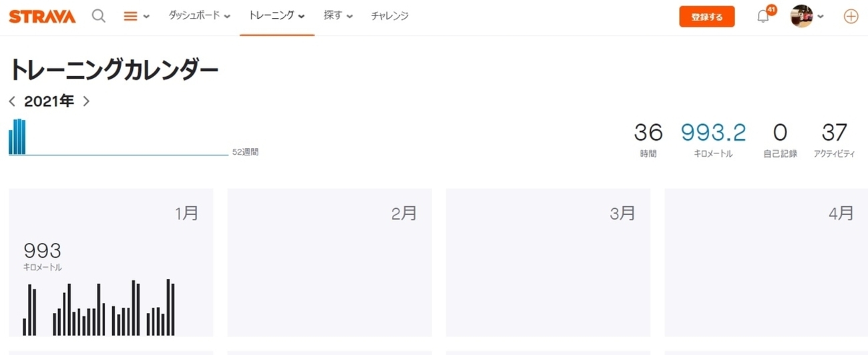Viewport: 868px width, 355px height.
Task: Open the notifications bell icon
Action: [x=763, y=17]
